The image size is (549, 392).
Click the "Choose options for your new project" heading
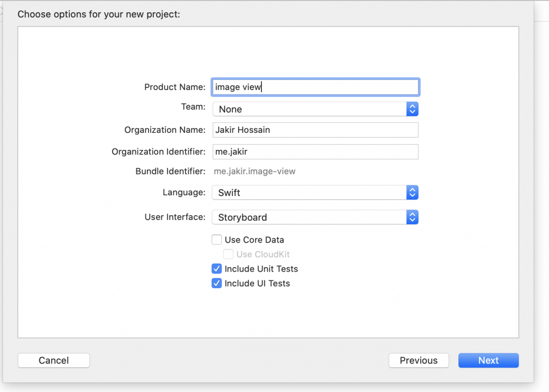pos(99,14)
